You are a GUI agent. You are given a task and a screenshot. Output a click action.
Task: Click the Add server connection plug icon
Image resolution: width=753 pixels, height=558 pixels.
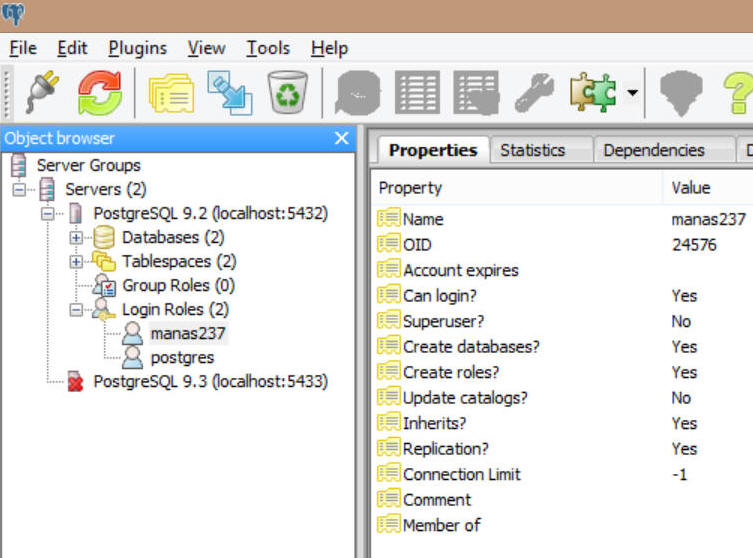pyautogui.click(x=43, y=92)
